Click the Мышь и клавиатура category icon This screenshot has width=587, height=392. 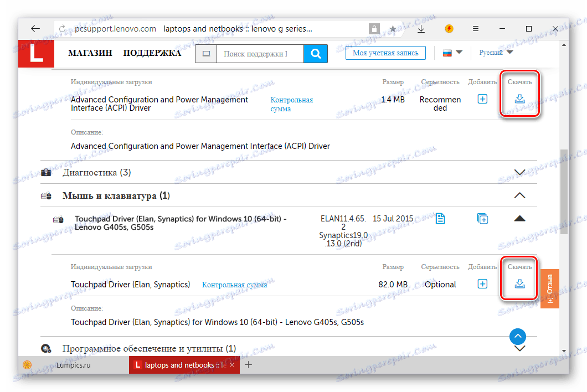47,195
